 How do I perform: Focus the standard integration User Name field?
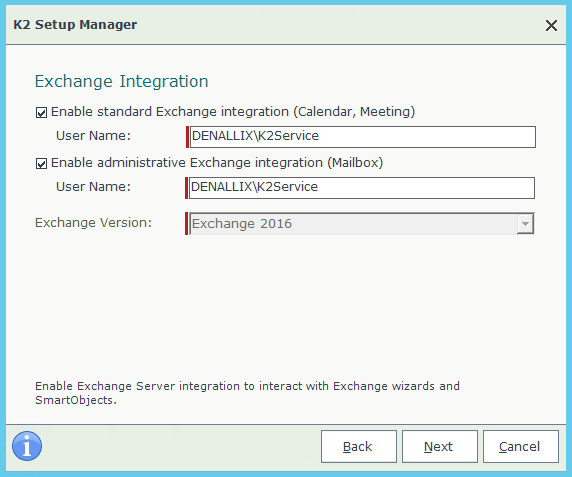363,137
